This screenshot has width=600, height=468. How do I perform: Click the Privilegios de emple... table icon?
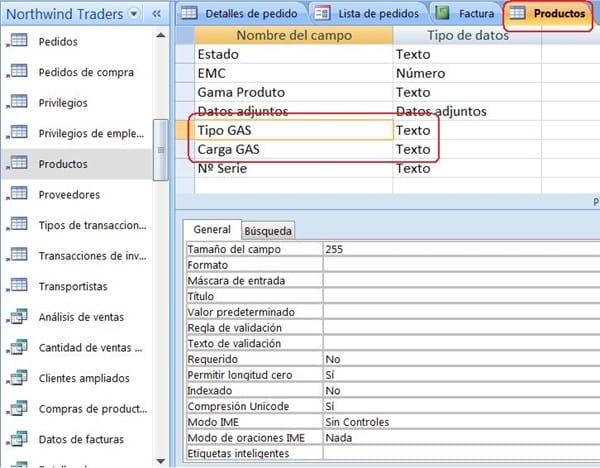point(18,132)
